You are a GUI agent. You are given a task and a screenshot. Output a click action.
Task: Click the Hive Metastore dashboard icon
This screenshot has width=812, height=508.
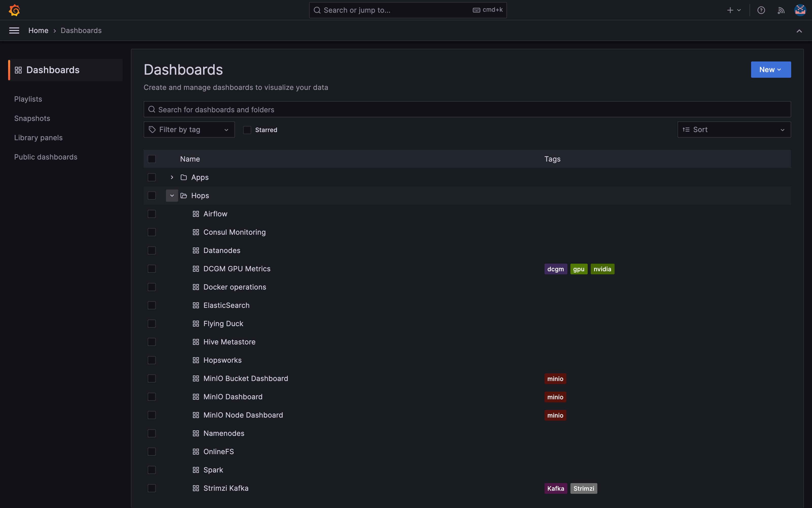click(196, 342)
